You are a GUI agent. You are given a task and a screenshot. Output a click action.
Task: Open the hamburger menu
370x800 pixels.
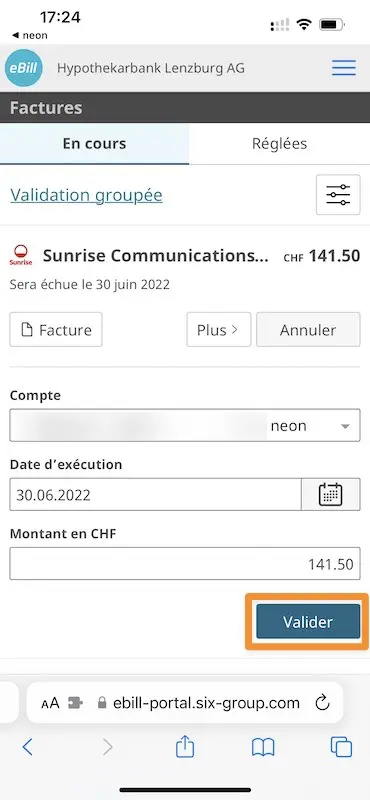click(344, 68)
